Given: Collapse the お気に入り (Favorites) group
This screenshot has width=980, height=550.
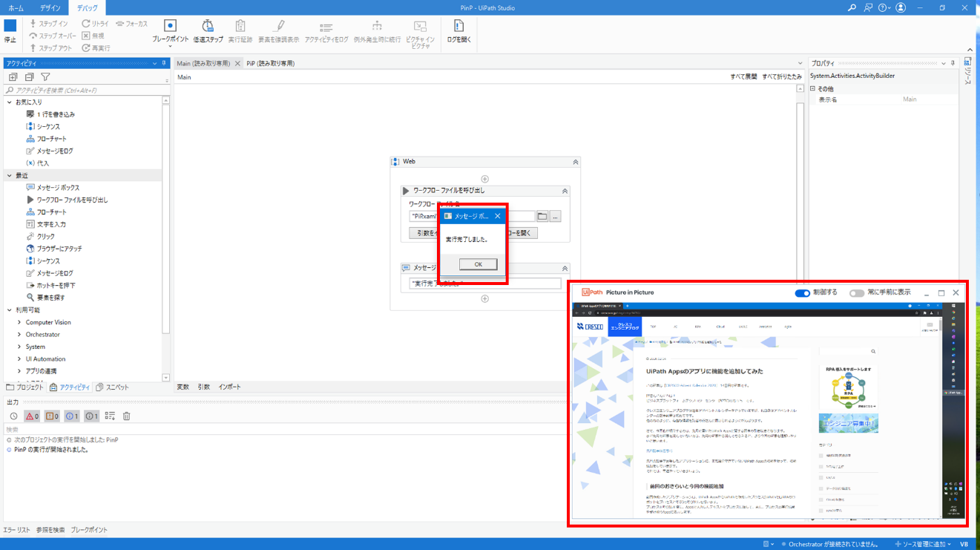Looking at the screenshot, I should [10, 102].
